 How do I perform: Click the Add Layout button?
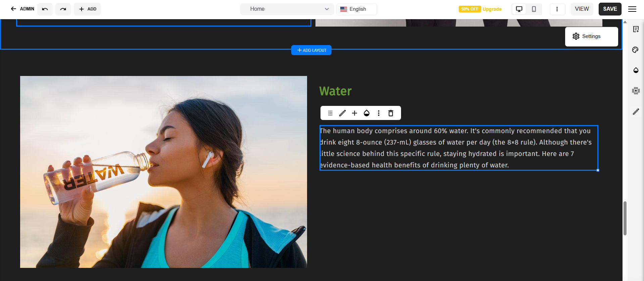tap(311, 50)
